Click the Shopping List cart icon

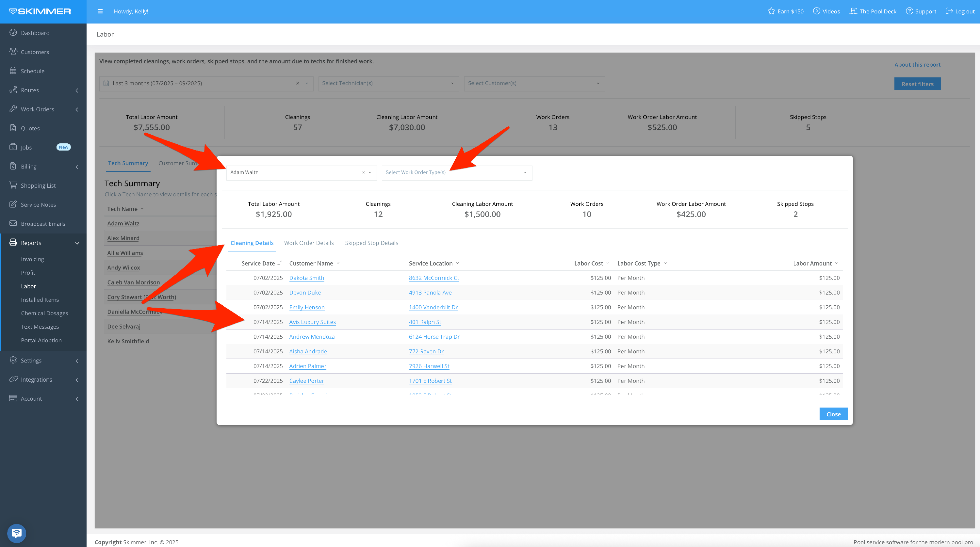pyautogui.click(x=13, y=185)
